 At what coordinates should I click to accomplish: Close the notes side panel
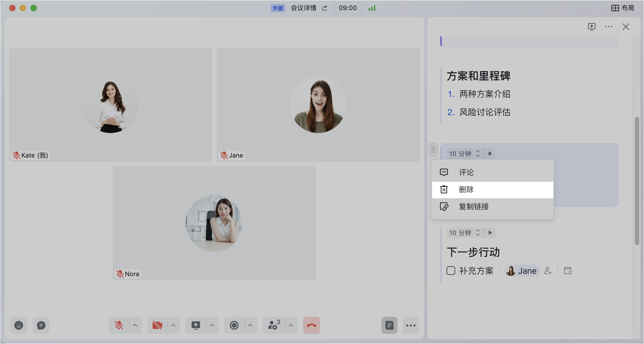tap(626, 27)
